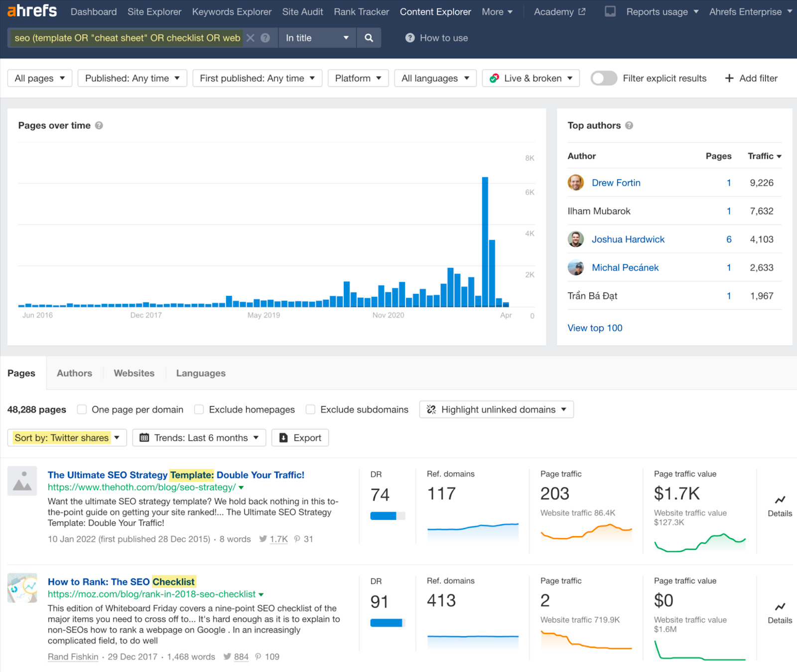Go to Dashboard
Screen dimensions: 797x672
[x=94, y=11]
